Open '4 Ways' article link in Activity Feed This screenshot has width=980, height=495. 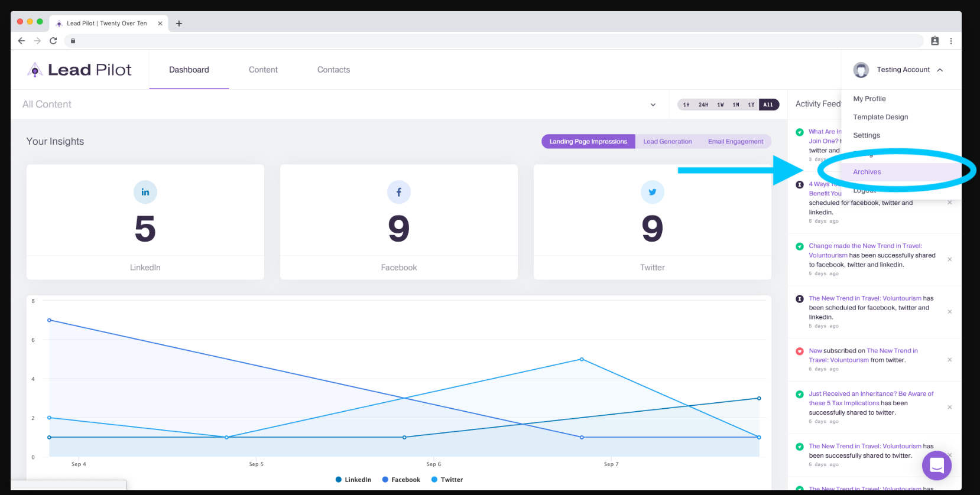[x=825, y=188]
